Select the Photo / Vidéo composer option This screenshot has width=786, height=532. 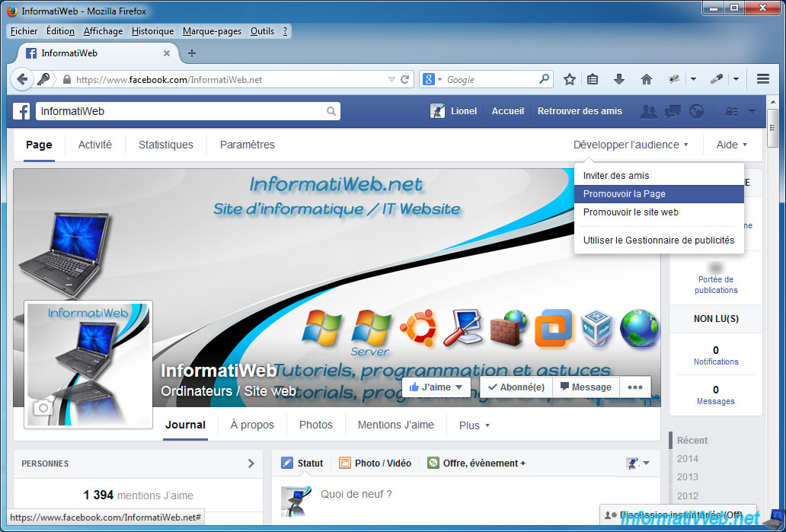[375, 464]
